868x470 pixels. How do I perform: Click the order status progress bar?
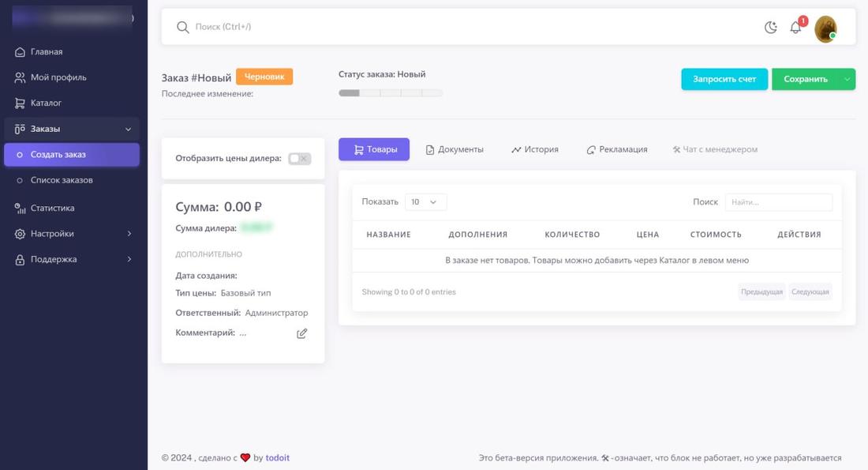pos(391,93)
